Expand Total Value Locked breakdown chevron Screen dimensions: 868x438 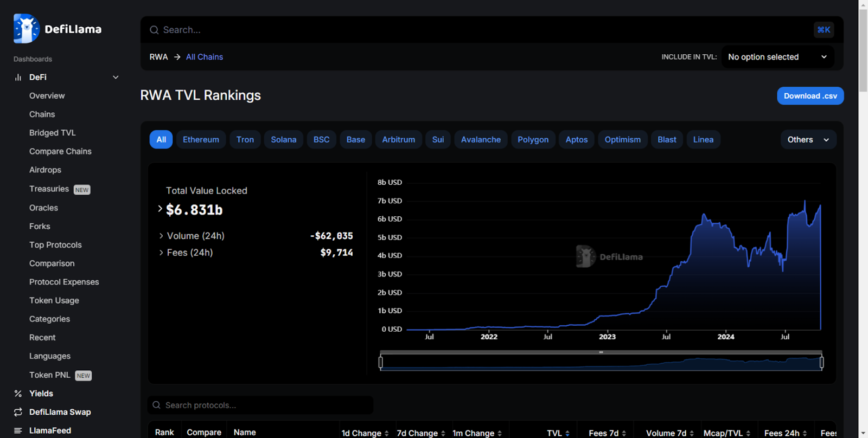click(160, 209)
